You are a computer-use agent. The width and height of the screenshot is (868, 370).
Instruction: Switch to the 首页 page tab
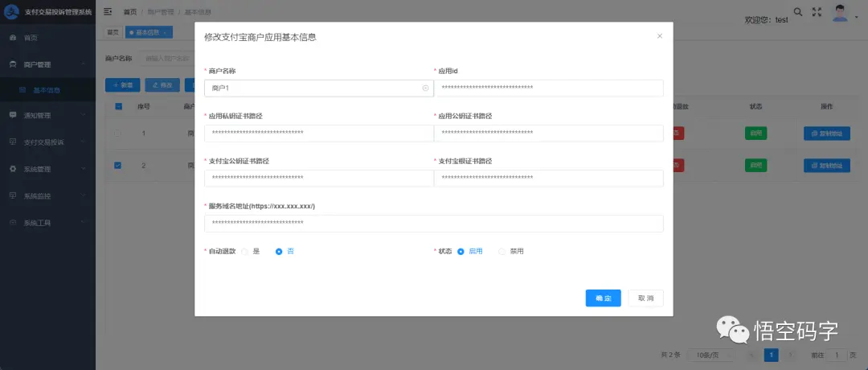tap(113, 33)
